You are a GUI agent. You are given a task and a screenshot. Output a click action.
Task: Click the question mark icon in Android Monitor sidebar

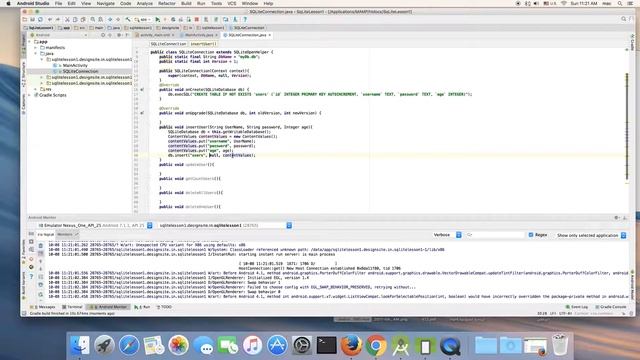[31, 277]
